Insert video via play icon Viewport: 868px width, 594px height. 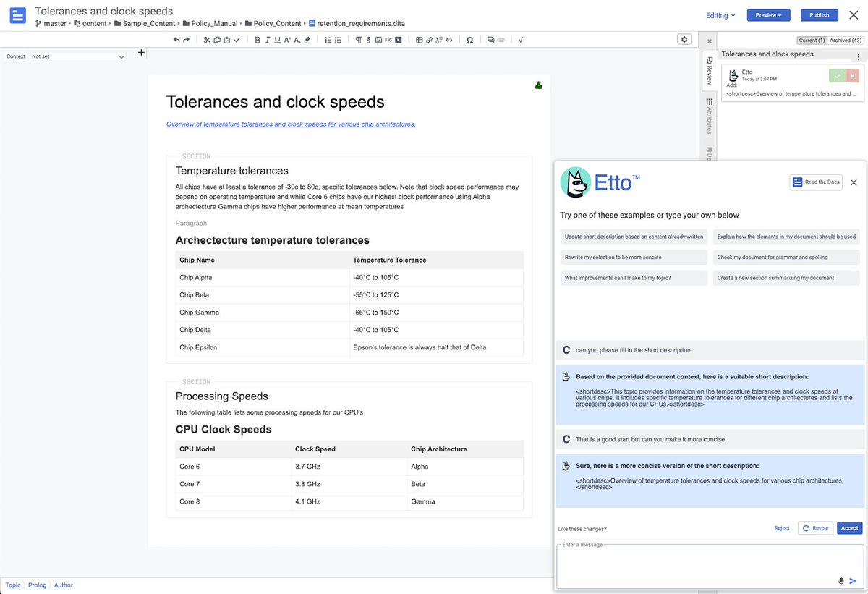pyautogui.click(x=398, y=40)
